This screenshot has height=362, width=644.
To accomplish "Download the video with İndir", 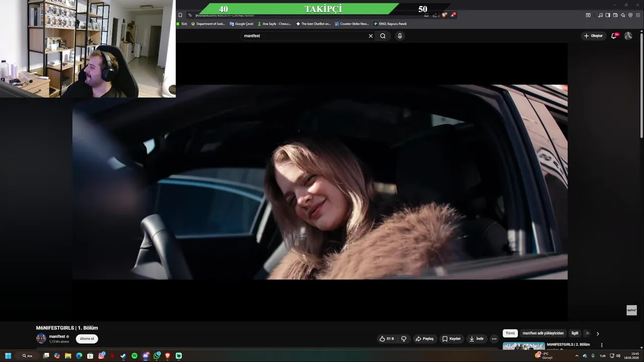I will (476, 339).
